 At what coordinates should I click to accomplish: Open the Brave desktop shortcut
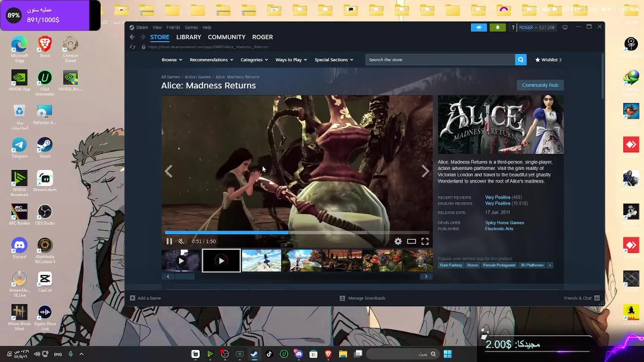tap(45, 47)
